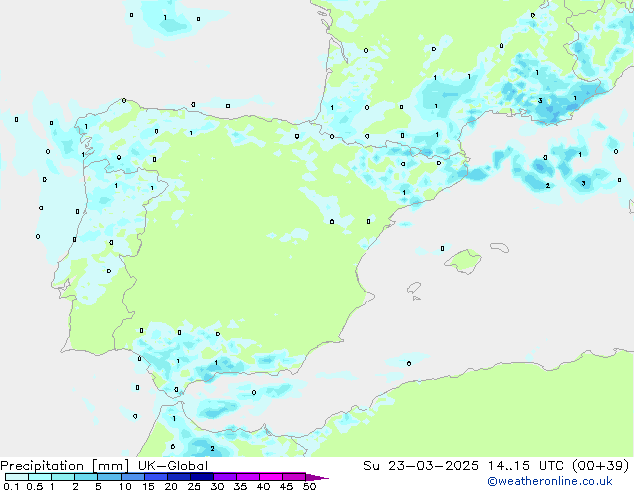Click the "50" value on the scale
This screenshot has width=634, height=490.
309,486
